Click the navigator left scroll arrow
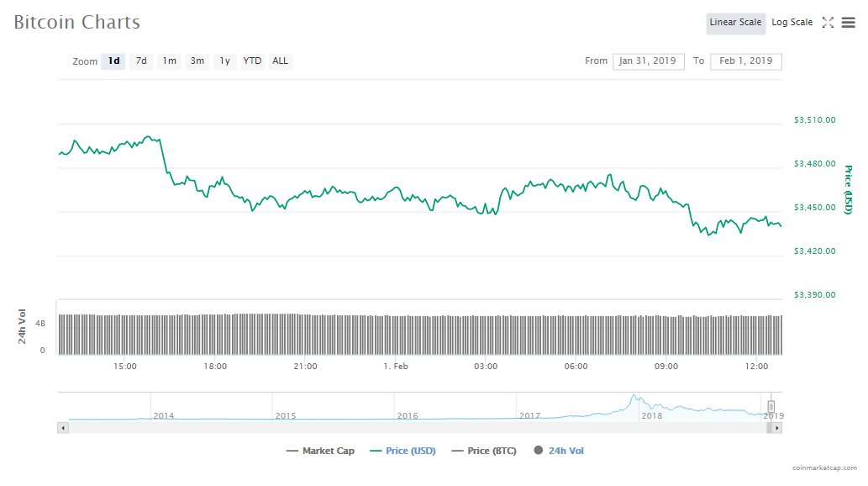868x486 pixels. pos(63,427)
